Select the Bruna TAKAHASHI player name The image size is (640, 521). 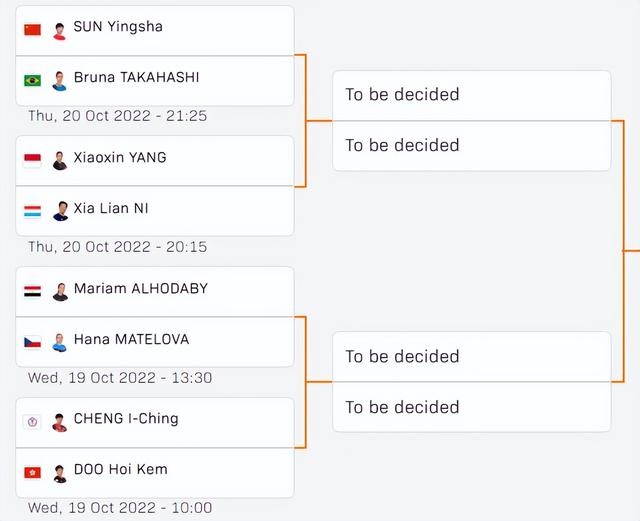point(136,77)
